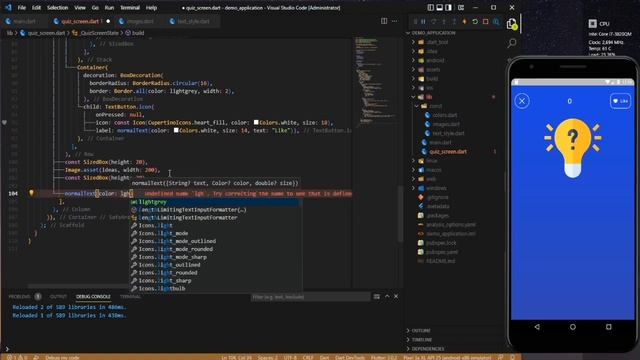Open README.md in explorer

(x=440, y=261)
